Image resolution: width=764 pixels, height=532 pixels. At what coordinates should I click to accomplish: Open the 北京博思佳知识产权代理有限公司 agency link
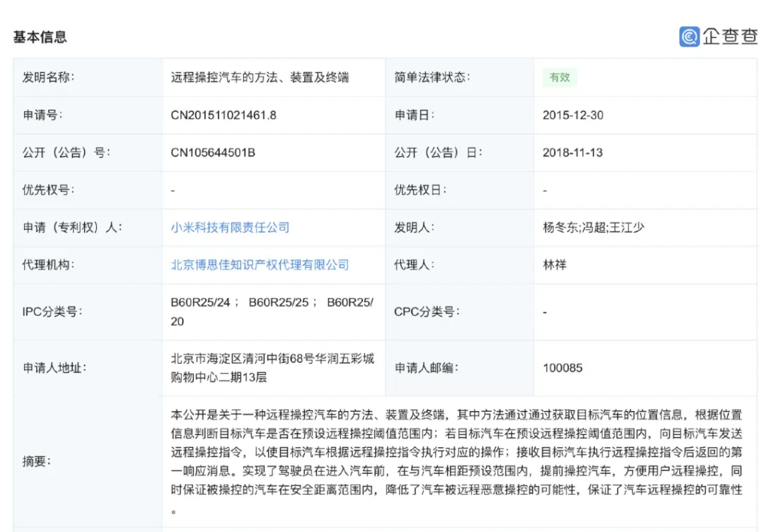tap(260, 265)
